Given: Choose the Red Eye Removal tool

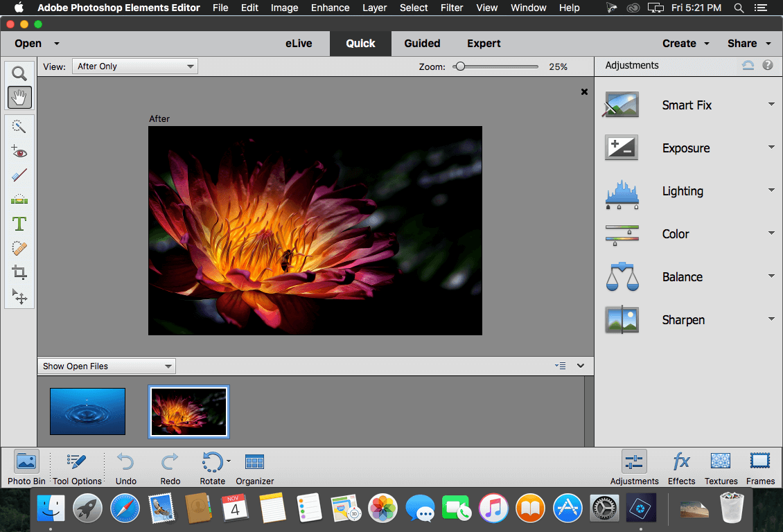Looking at the screenshot, I should point(19,151).
